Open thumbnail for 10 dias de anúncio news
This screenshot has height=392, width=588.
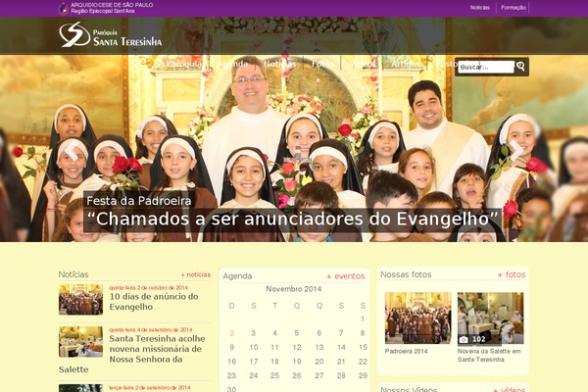pyautogui.click(x=80, y=299)
